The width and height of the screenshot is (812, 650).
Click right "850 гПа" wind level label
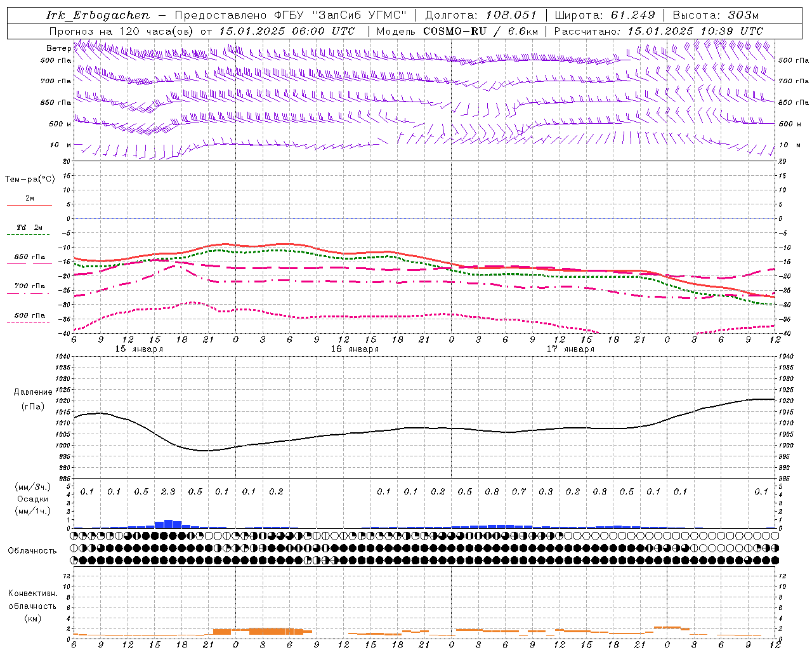pos(794,102)
